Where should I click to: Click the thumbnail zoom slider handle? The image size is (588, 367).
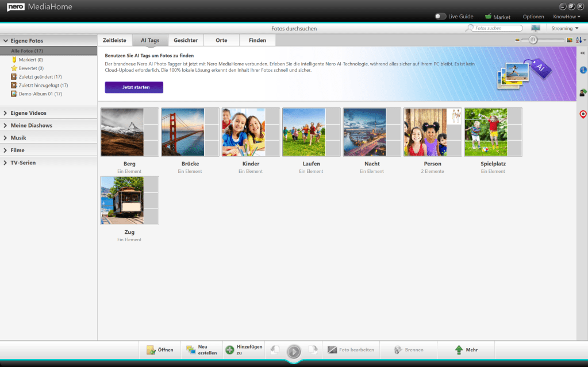click(533, 40)
